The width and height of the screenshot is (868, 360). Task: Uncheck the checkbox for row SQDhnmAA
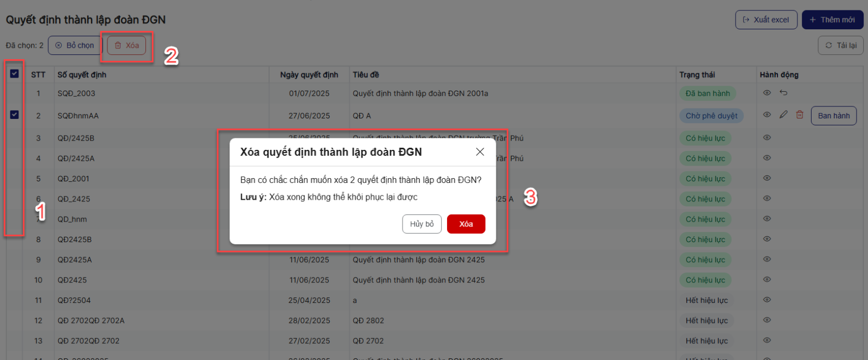pyautogui.click(x=15, y=115)
